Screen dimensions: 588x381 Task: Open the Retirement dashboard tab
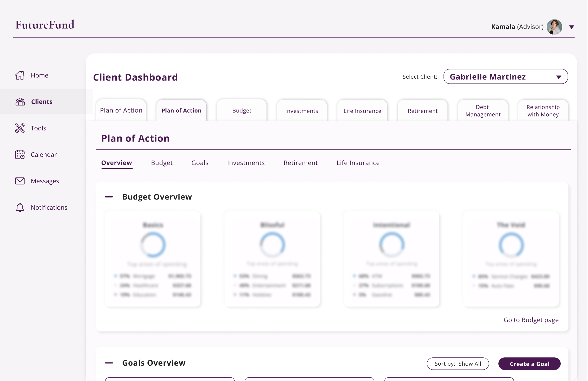click(x=423, y=110)
